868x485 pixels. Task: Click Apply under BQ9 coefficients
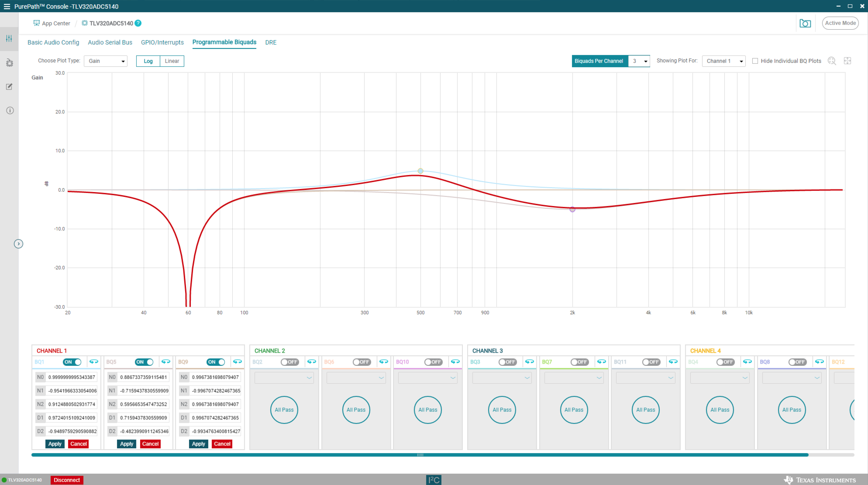[x=198, y=444]
